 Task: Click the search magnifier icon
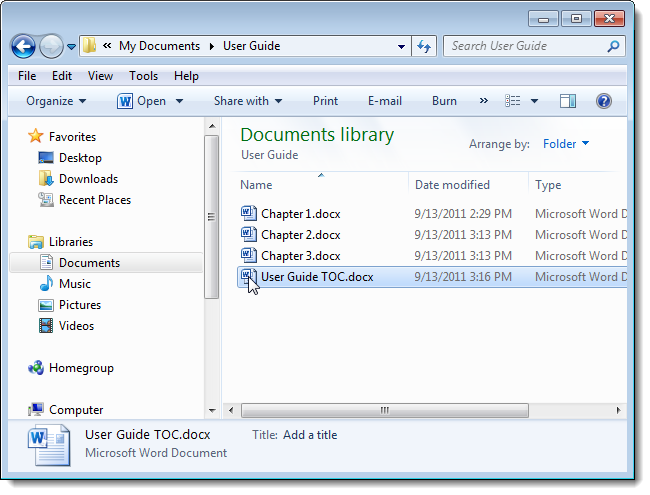click(613, 46)
